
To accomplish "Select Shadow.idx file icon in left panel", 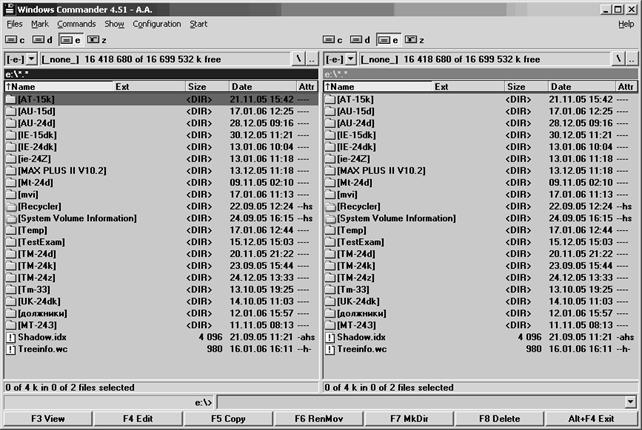I will pyautogui.click(x=11, y=337).
